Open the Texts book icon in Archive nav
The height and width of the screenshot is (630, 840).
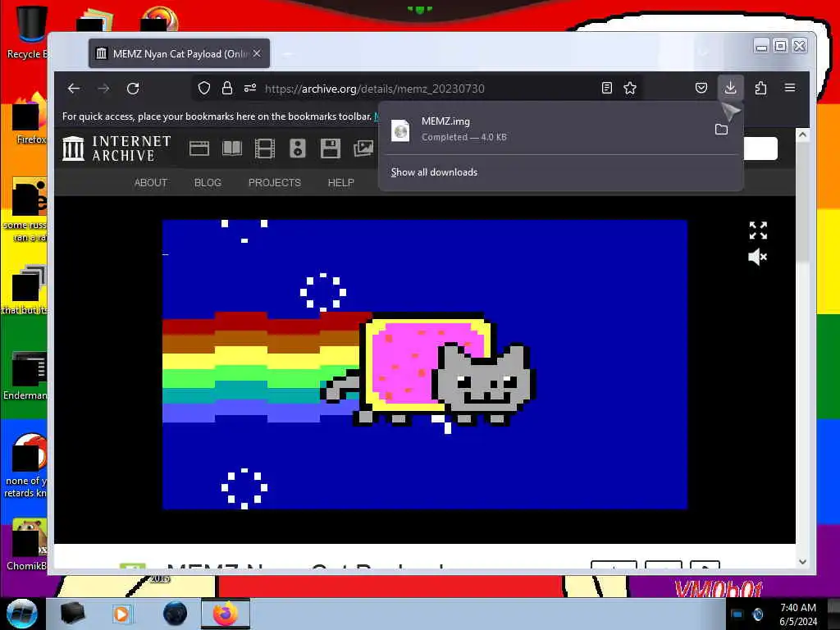[x=232, y=148]
